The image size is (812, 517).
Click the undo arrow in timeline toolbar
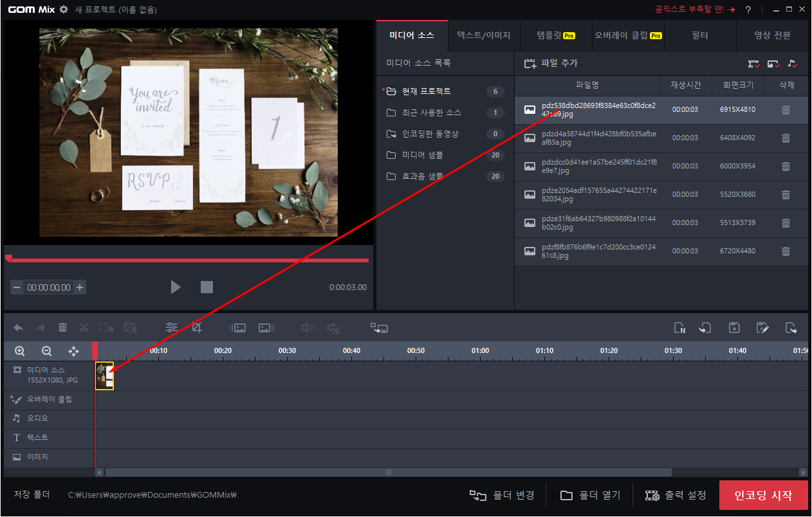[19, 328]
